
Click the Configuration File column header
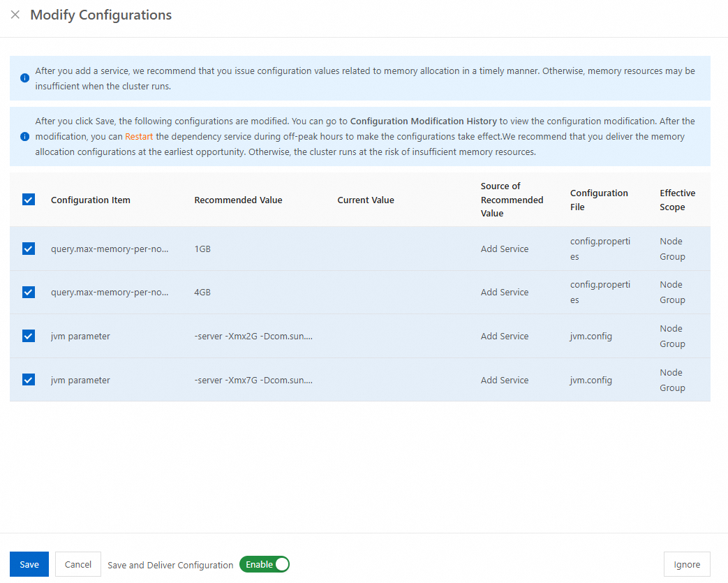point(599,200)
